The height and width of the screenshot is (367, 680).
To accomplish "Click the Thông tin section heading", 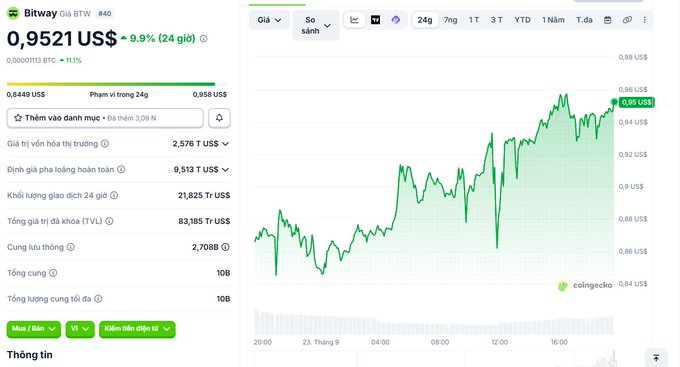I will pos(29,355).
